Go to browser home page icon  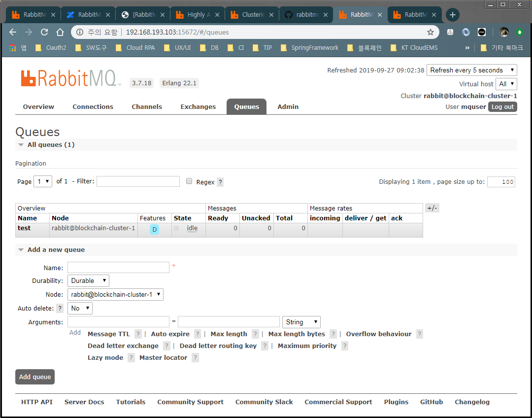60,32
